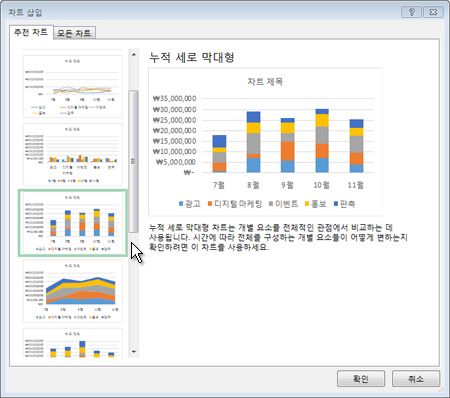Choose the line chart thumbnail
Image resolution: width=450 pixels, height=398 pixels.
(73, 86)
